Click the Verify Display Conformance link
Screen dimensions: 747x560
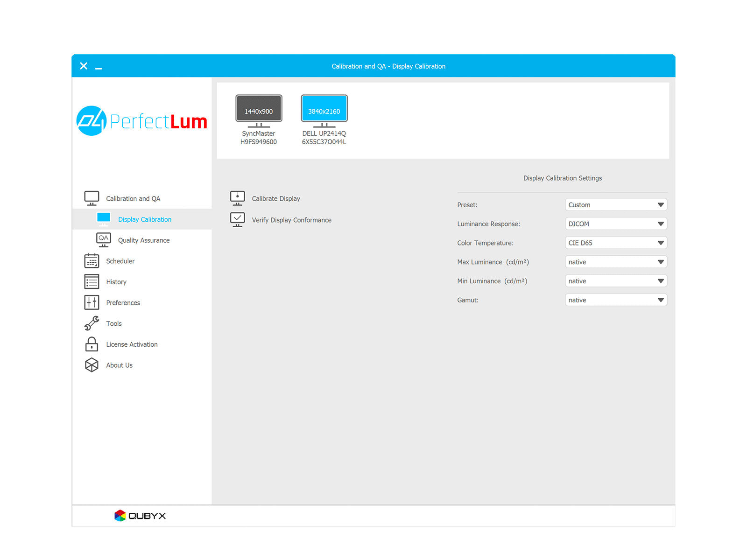(291, 220)
